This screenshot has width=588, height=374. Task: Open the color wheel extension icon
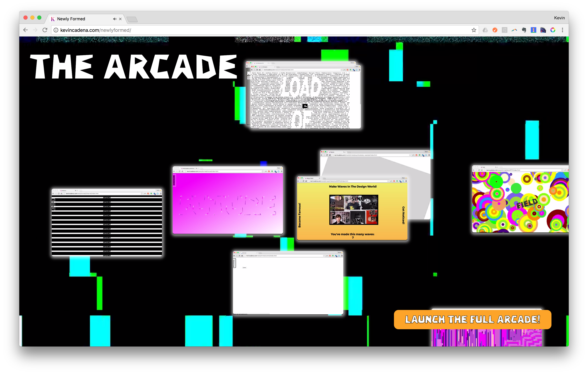pyautogui.click(x=553, y=30)
